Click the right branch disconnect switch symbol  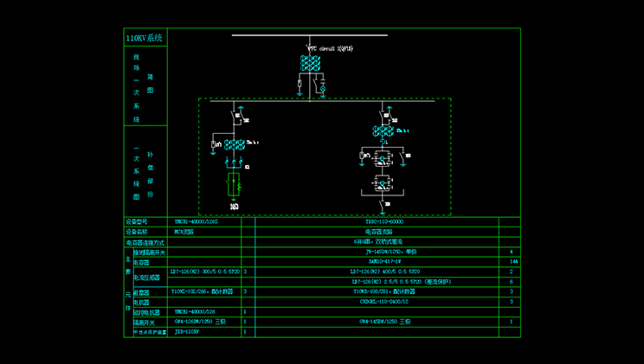(383, 115)
